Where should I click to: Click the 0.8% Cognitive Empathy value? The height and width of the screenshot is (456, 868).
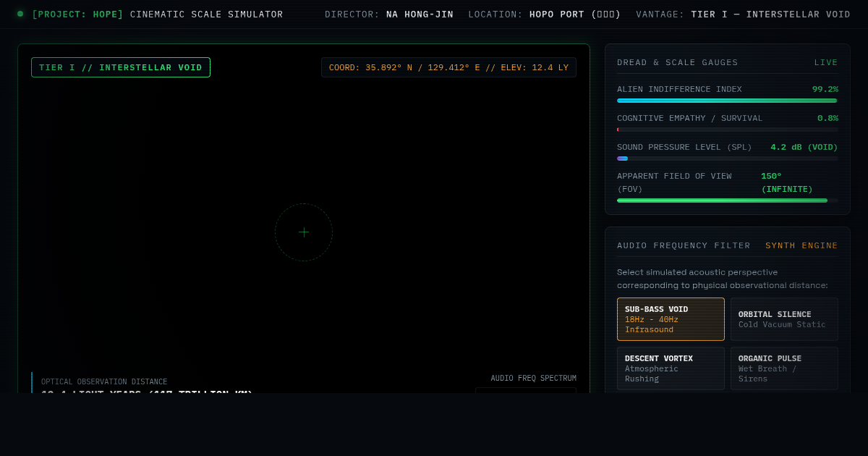click(x=827, y=118)
